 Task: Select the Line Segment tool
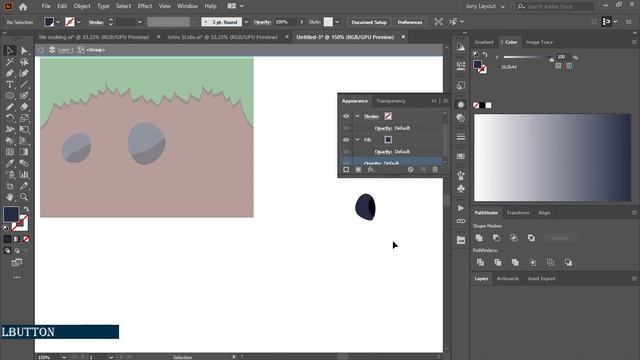click(24, 84)
